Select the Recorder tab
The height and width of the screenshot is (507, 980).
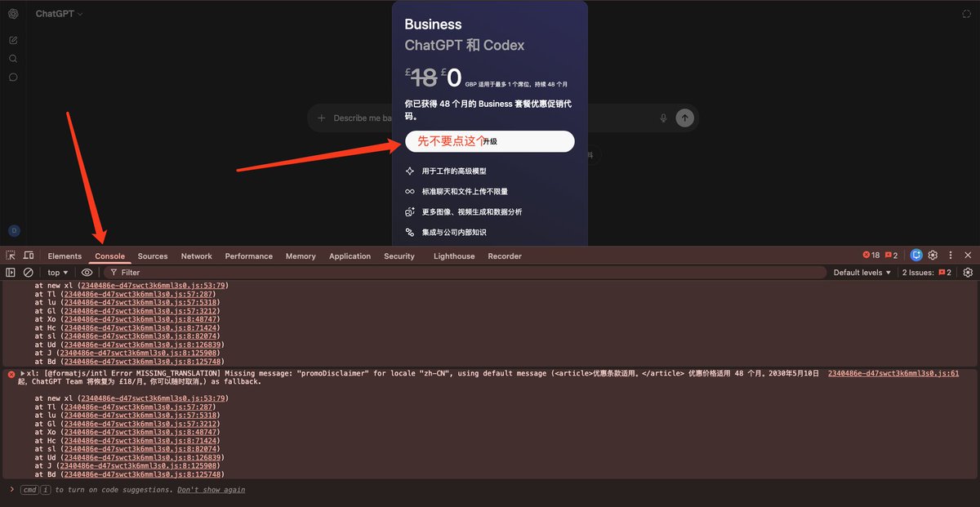[x=505, y=256]
